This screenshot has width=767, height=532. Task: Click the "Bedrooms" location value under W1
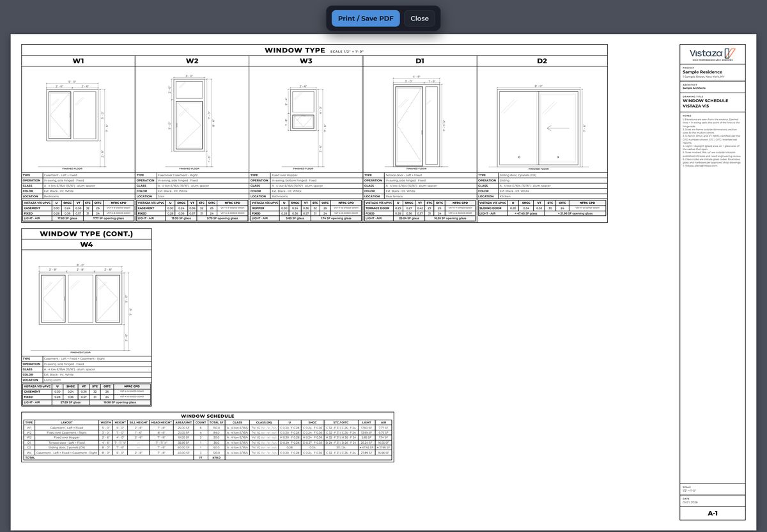(x=52, y=196)
